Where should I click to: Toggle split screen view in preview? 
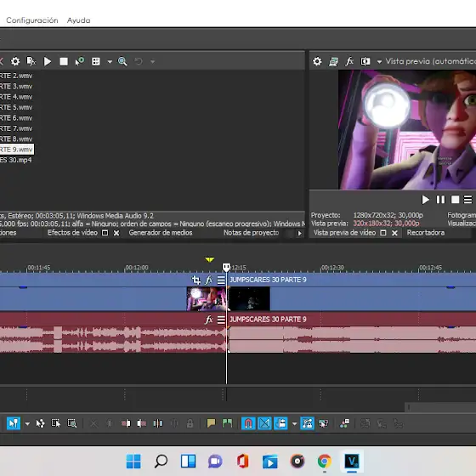tap(365, 61)
